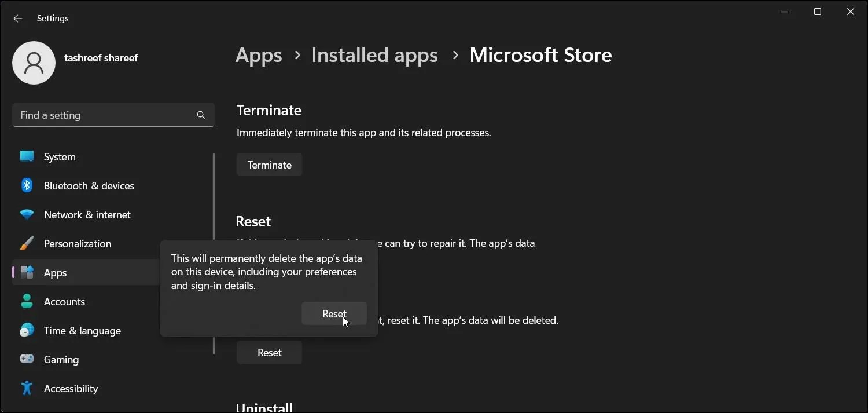Open the Accounts settings icon
Image resolution: width=868 pixels, height=413 pixels.
(27, 301)
